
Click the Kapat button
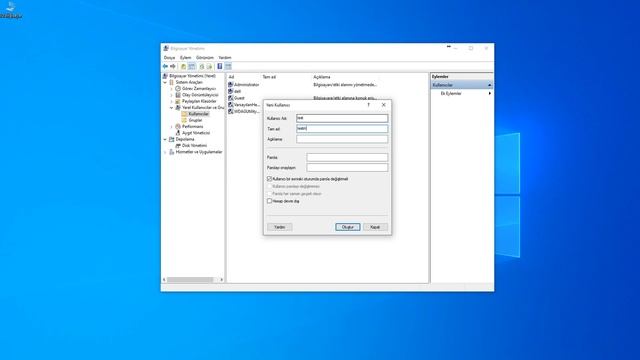pyautogui.click(x=375, y=227)
